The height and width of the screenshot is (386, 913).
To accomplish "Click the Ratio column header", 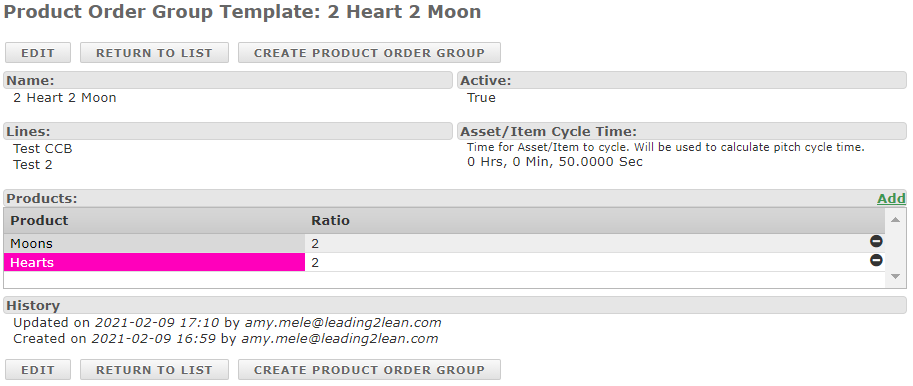I will pyautogui.click(x=594, y=221).
